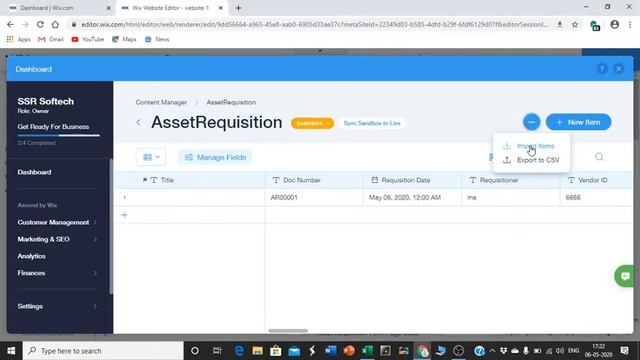640x360 pixels.
Task: Click the Requisitioner cell 'ms'
Action: (x=511, y=198)
